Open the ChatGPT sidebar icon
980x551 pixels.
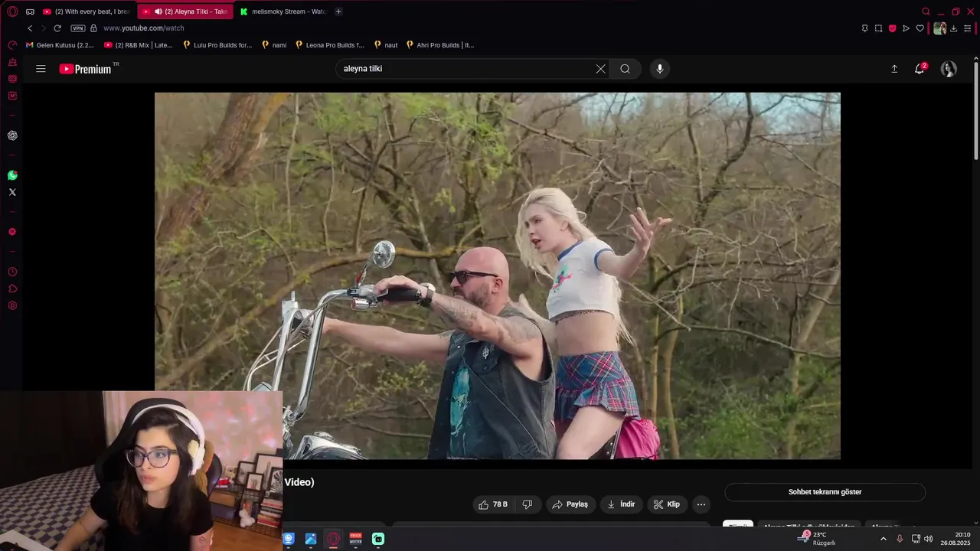tap(12, 135)
